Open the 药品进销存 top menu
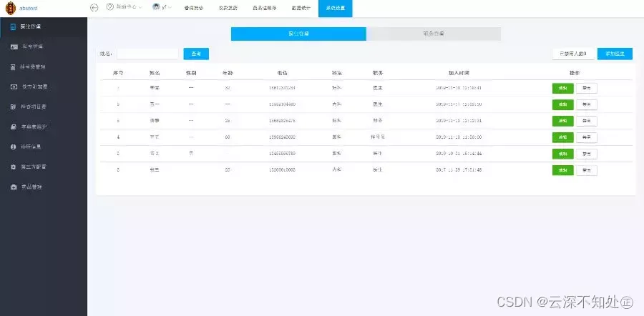The width and height of the screenshot is (644, 316). click(x=265, y=8)
